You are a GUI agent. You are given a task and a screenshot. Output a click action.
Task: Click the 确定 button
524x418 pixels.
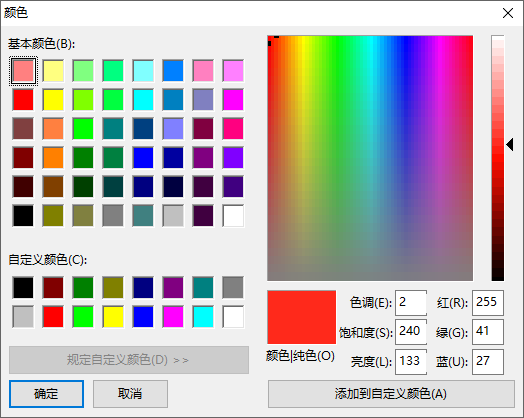(46, 394)
